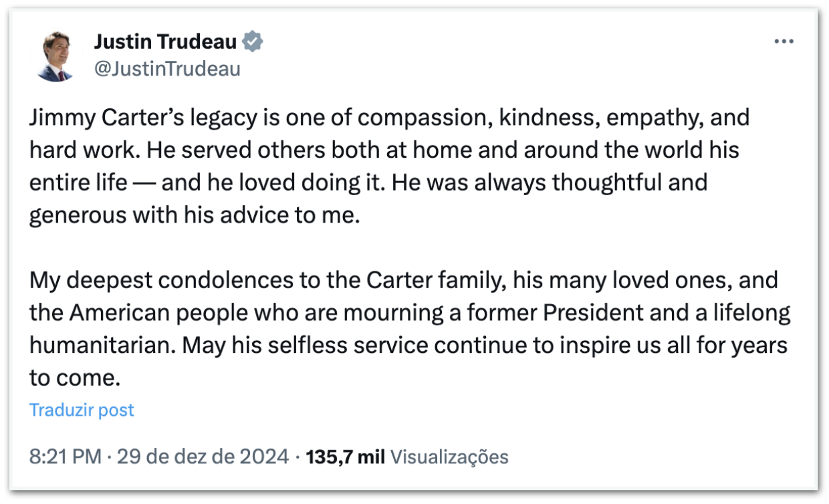
Task: Click the words "entire life" in the post
Action: click(78, 182)
